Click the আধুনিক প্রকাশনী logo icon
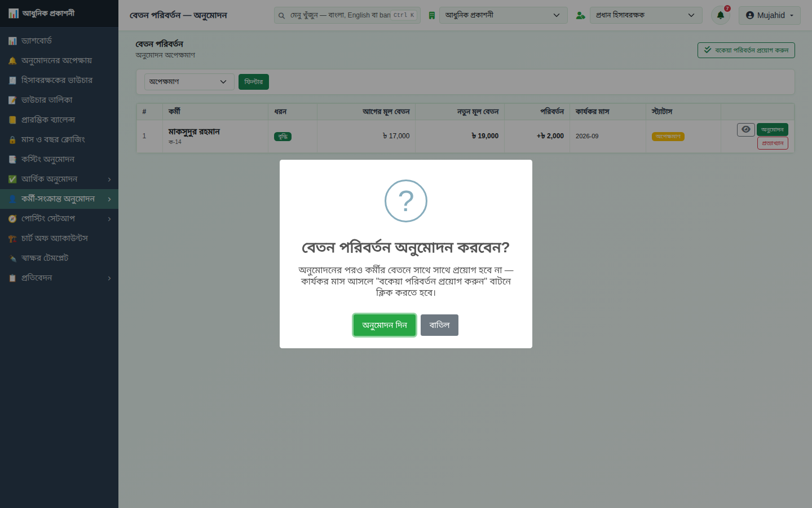The height and width of the screenshot is (508, 812). coord(14,14)
